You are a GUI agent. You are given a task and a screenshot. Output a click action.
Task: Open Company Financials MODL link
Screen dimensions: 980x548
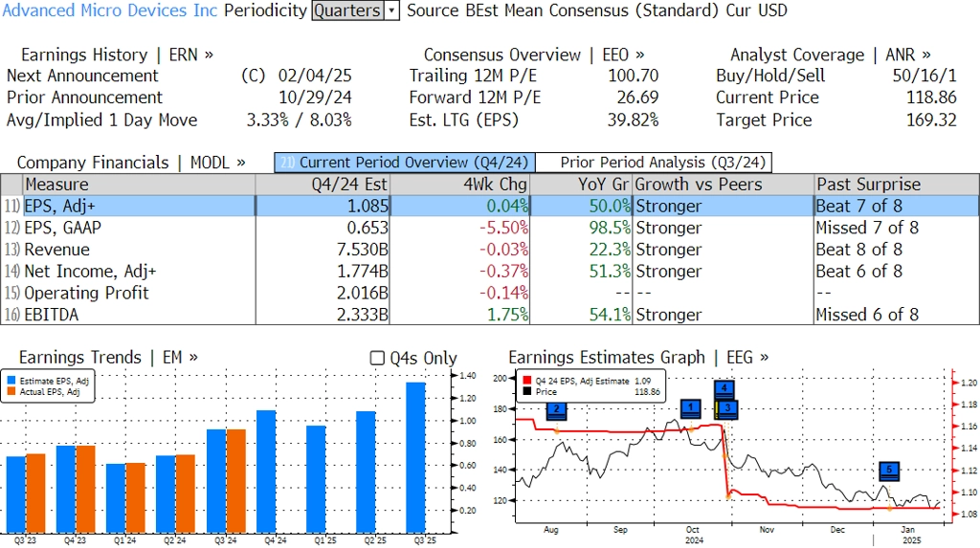(x=130, y=163)
